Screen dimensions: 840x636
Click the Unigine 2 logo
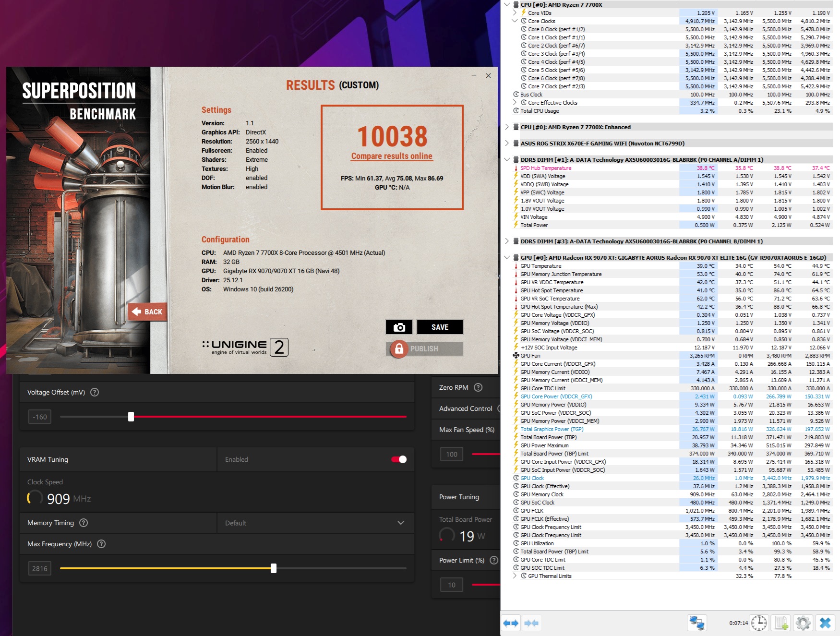pyautogui.click(x=245, y=347)
